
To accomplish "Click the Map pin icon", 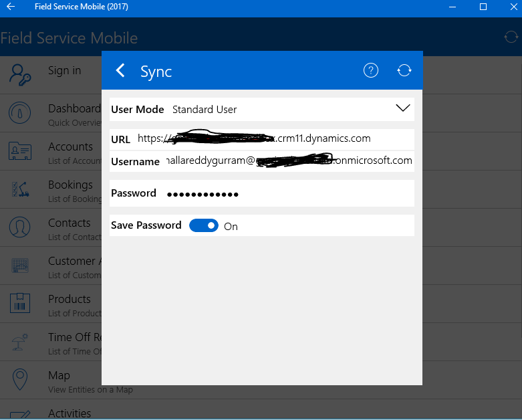I will coord(19,379).
